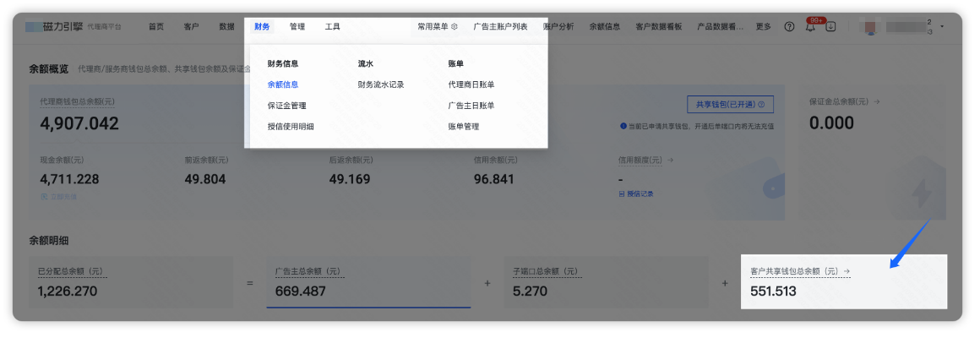Click the 授信记录 link

tap(636, 194)
